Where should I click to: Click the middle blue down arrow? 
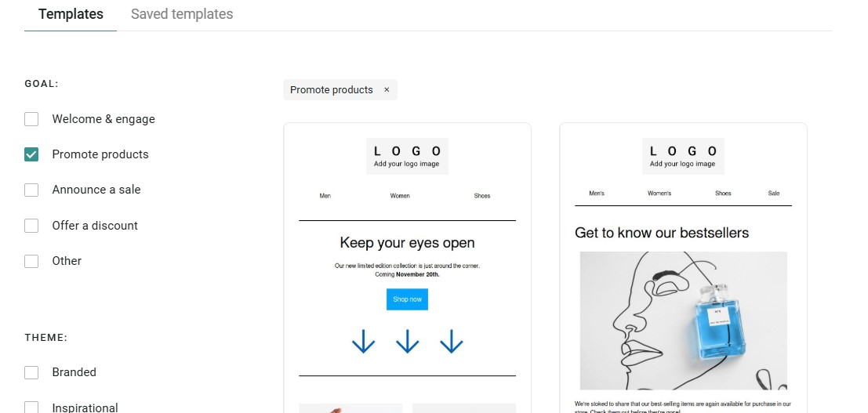(x=408, y=342)
